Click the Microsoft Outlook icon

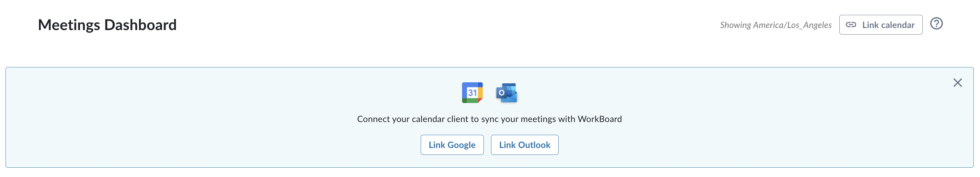point(506,93)
